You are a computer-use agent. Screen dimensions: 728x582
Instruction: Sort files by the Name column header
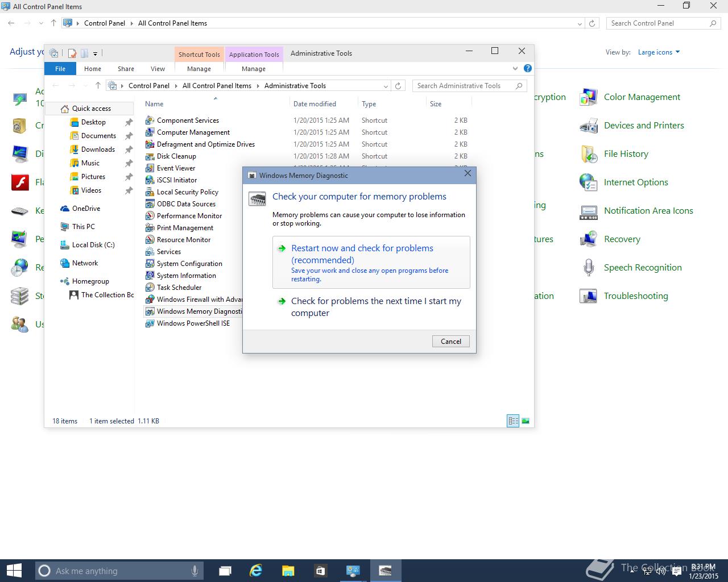click(215, 104)
